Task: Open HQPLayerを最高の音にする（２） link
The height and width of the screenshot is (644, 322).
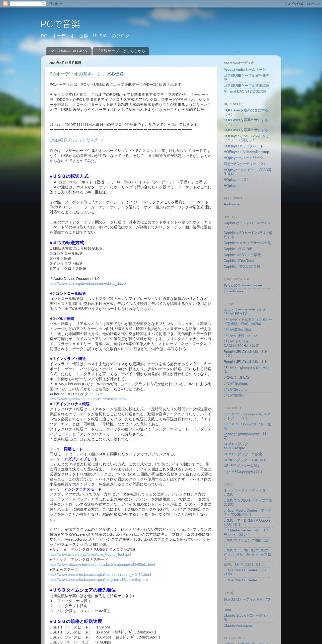Action: 246,122
